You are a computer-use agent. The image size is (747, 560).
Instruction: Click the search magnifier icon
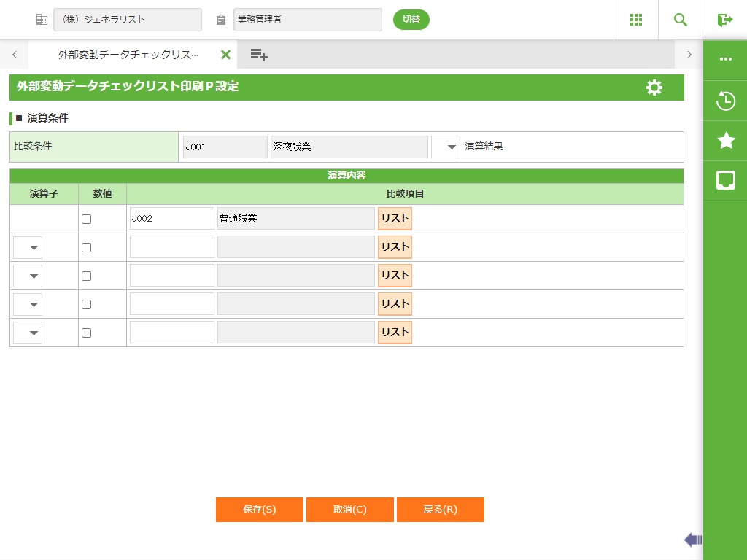click(x=681, y=20)
